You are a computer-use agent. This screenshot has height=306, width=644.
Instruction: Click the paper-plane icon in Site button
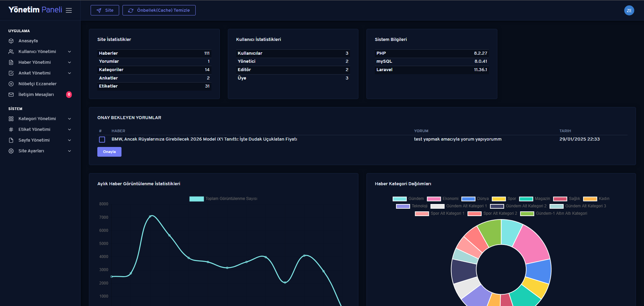[99, 10]
